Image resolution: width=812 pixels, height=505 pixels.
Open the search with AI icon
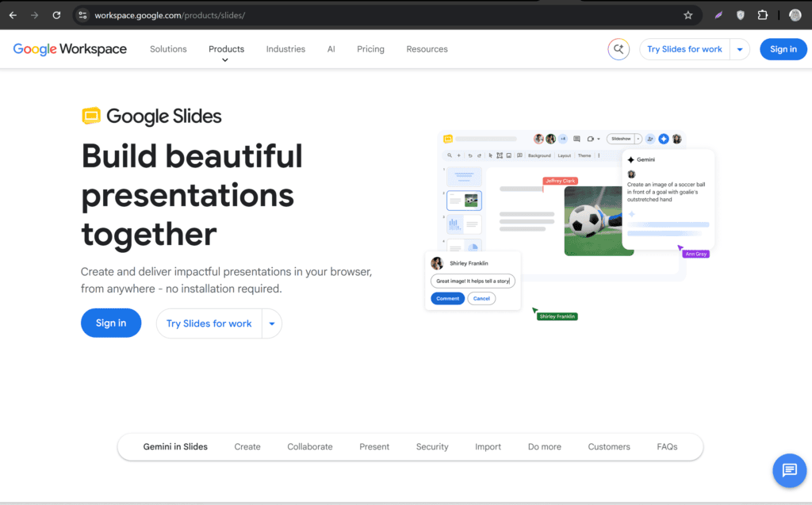(x=619, y=49)
